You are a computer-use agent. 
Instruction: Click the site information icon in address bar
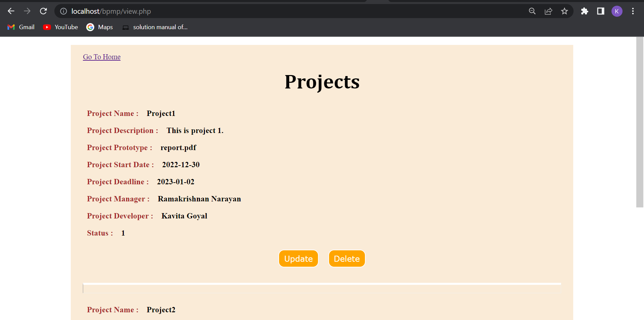click(x=63, y=11)
